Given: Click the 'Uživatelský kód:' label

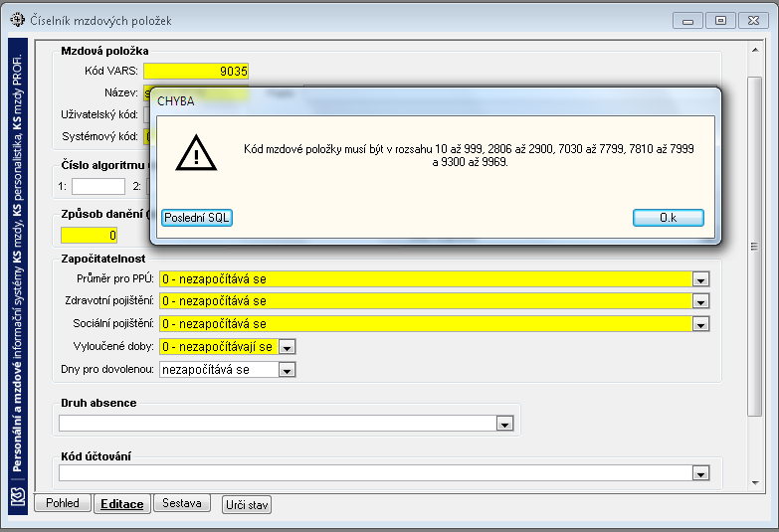Looking at the screenshot, I should tap(99, 114).
